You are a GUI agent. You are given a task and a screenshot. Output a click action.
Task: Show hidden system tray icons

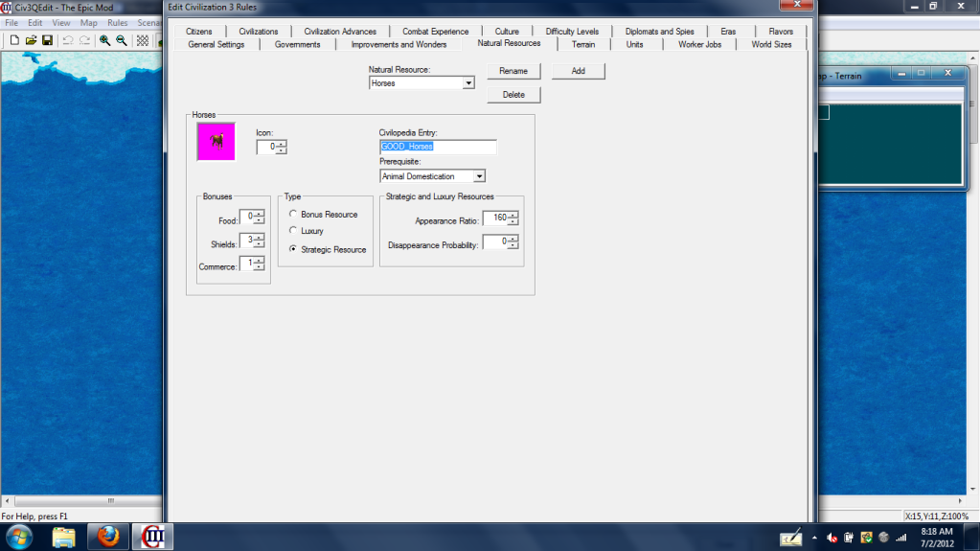(814, 538)
